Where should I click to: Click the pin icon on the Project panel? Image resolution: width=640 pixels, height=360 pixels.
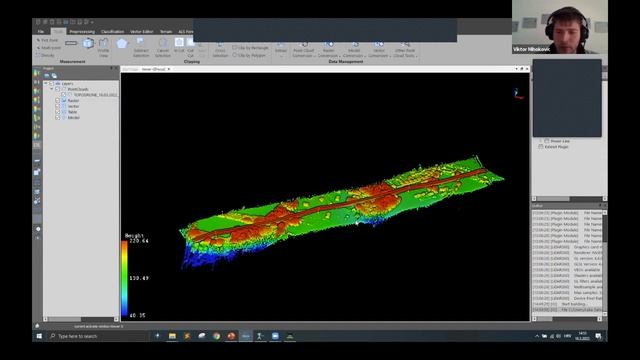[111, 68]
